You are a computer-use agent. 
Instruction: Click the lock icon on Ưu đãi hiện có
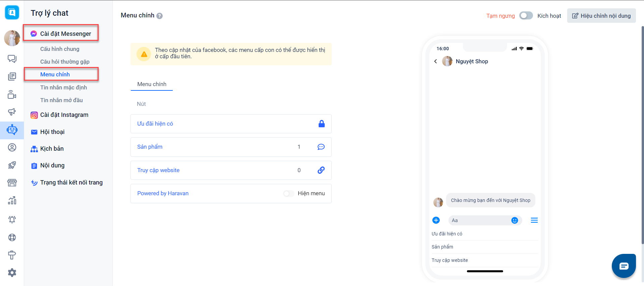click(x=321, y=124)
